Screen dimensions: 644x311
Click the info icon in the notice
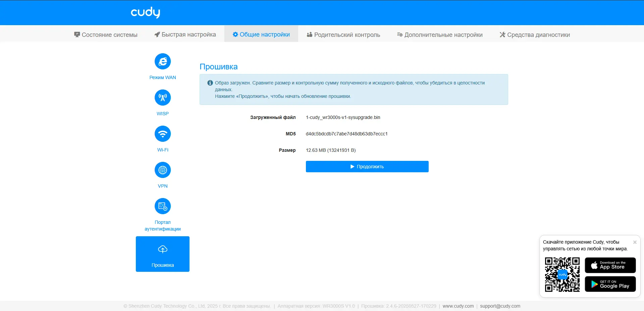(210, 83)
